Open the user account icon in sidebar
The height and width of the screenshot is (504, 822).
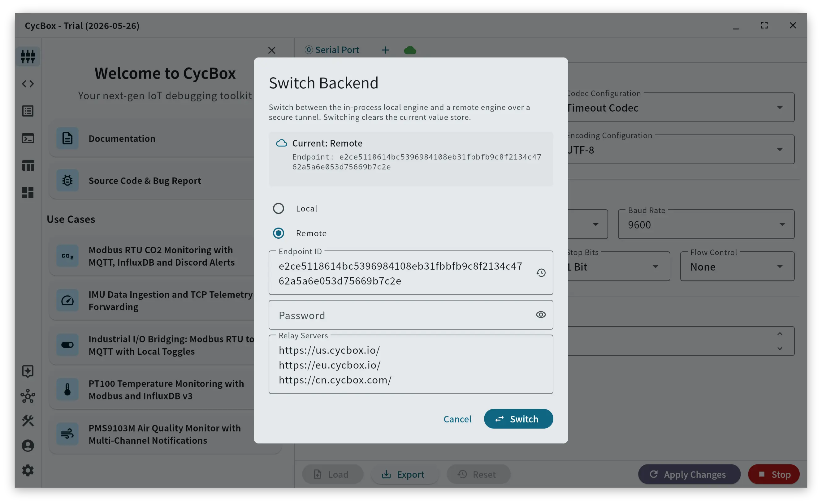tap(28, 446)
